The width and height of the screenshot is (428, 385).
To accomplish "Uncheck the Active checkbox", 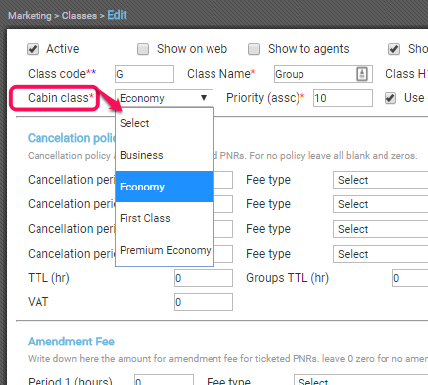I will point(33,49).
